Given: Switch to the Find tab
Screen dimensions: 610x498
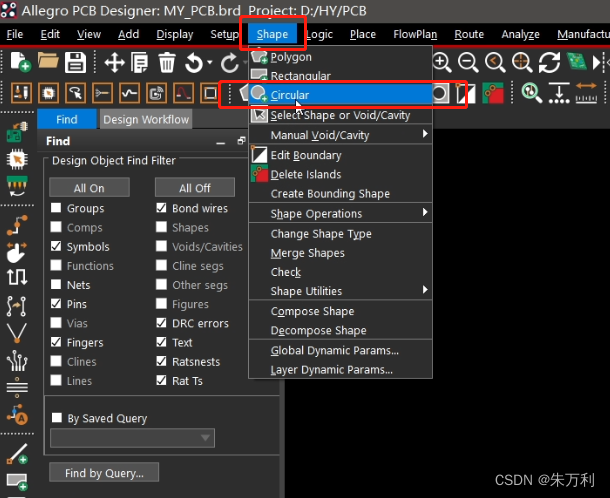Looking at the screenshot, I should click(67, 119).
